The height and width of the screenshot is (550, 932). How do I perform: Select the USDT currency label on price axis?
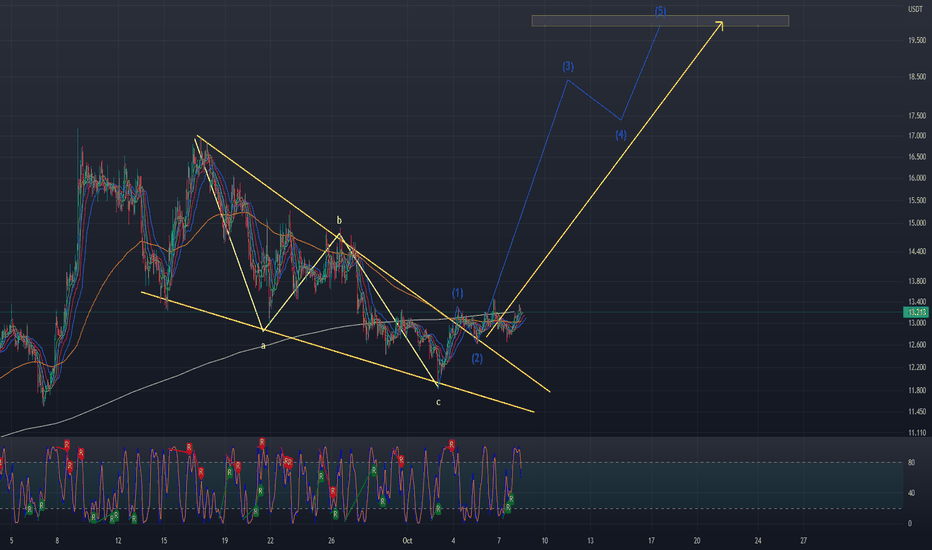tap(915, 9)
